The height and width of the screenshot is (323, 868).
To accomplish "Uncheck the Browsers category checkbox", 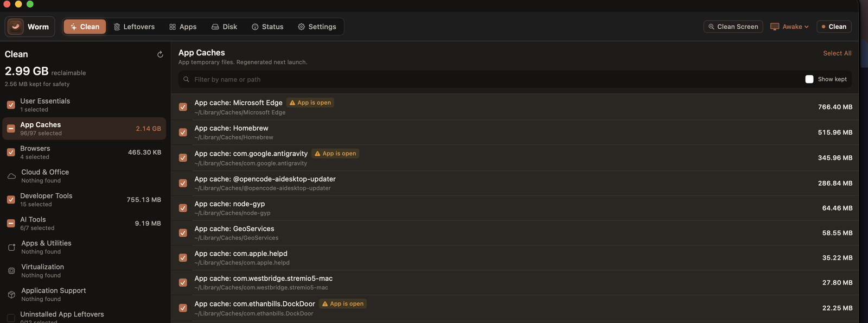I will tap(11, 153).
